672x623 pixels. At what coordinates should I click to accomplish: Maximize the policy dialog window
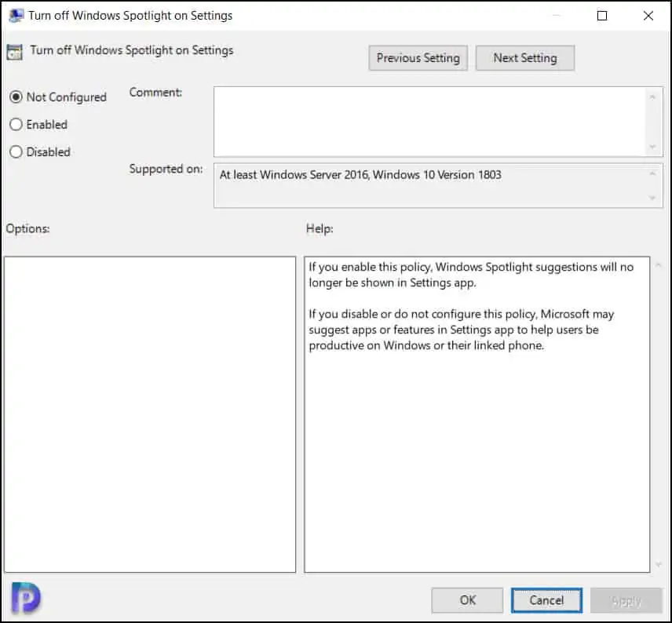[x=602, y=16]
